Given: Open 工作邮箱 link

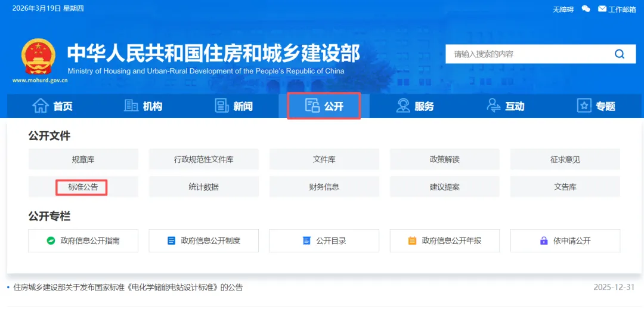Looking at the screenshot, I should pos(622,9).
